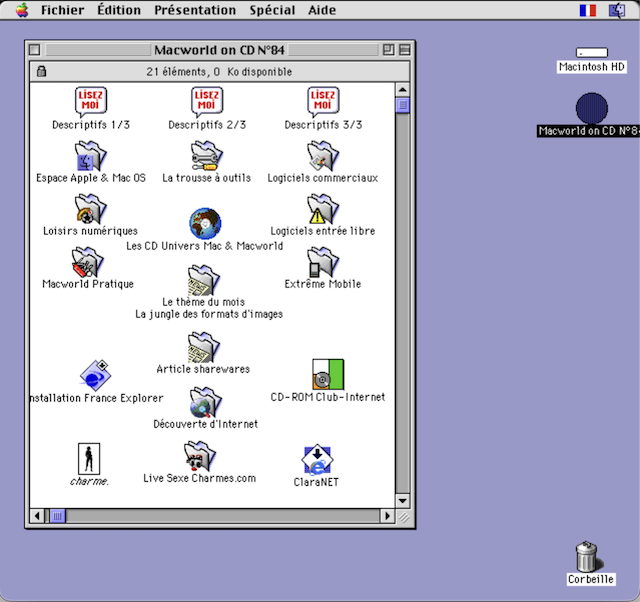Select the ClaraNET installer icon
640x602 pixels.
[317, 460]
